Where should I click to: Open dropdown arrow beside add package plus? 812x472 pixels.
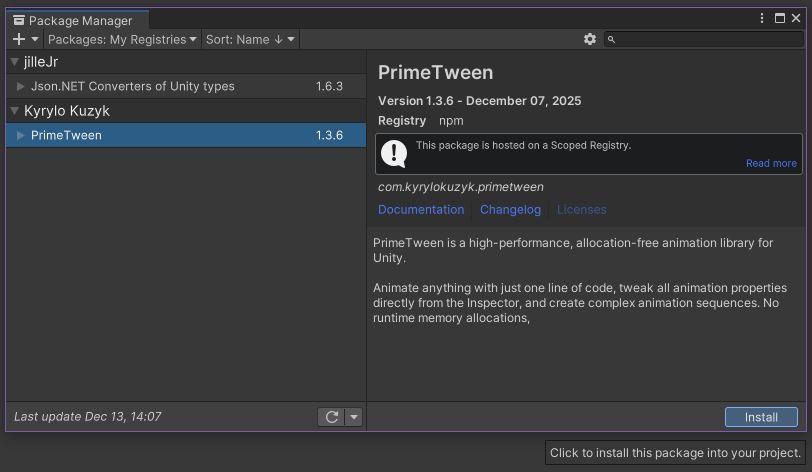pos(35,39)
